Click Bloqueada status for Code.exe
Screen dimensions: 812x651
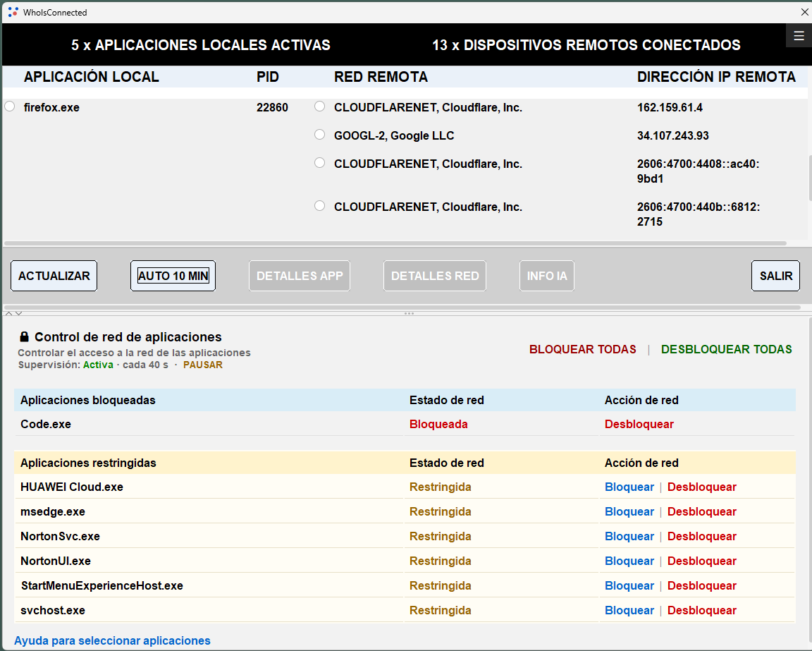pos(438,424)
